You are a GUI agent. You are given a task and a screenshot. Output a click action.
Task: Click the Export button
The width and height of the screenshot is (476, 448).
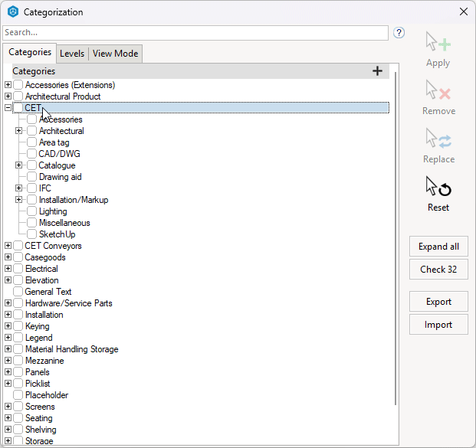tap(438, 302)
